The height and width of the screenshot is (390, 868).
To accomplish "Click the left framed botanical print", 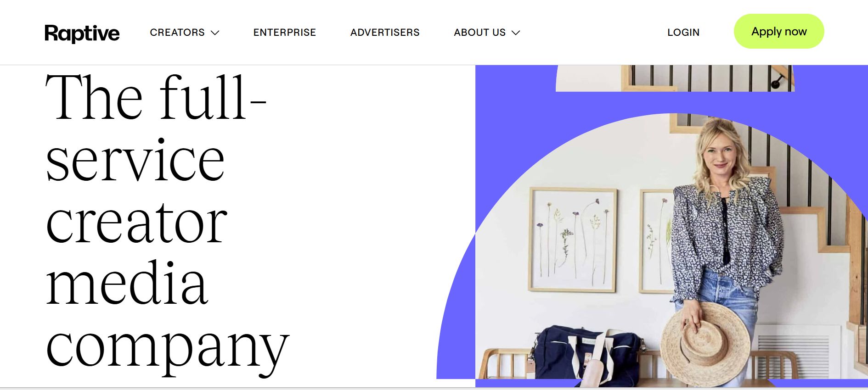I will 573,240.
